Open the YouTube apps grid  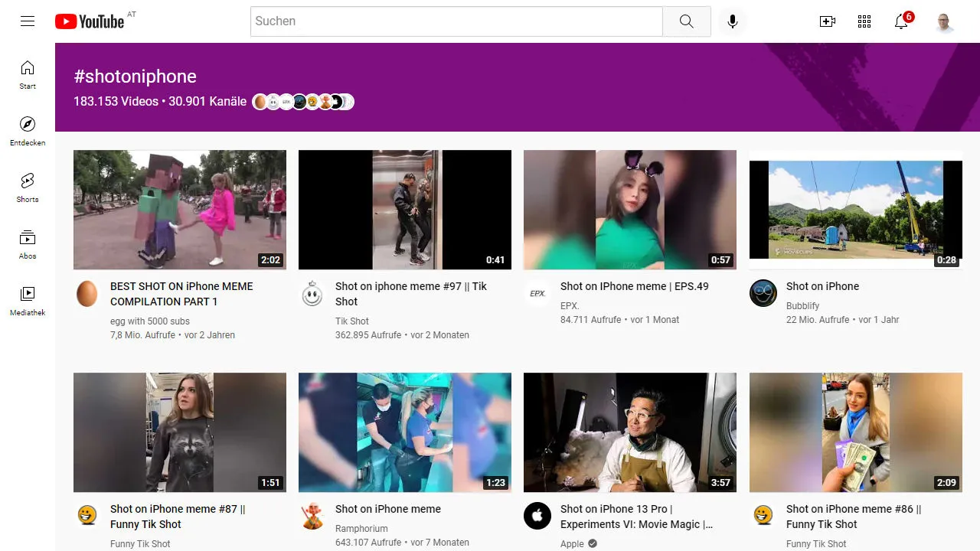click(x=864, y=21)
